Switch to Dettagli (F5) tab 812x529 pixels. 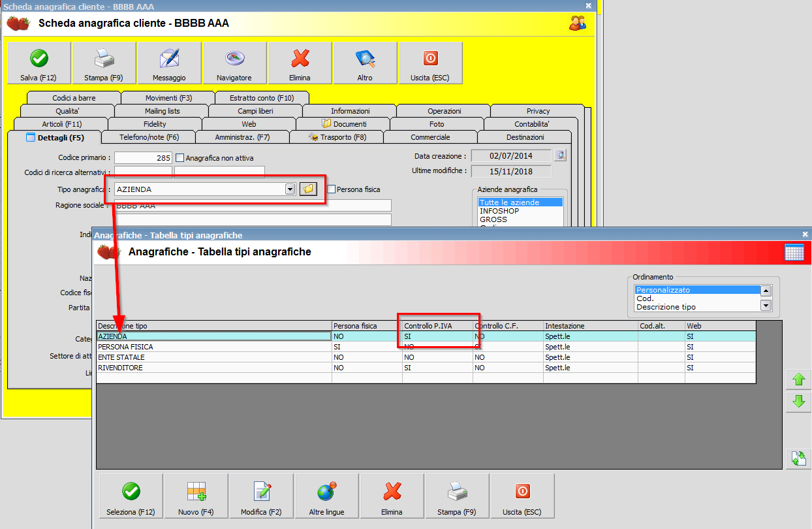pyautogui.click(x=55, y=137)
